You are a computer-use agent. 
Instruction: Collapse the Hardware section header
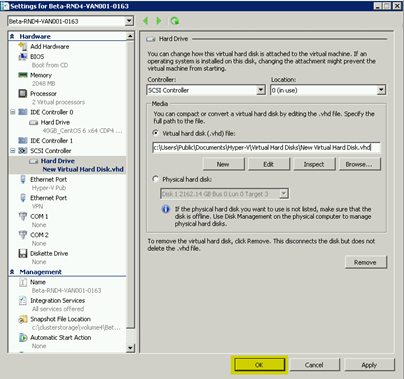(x=12, y=36)
